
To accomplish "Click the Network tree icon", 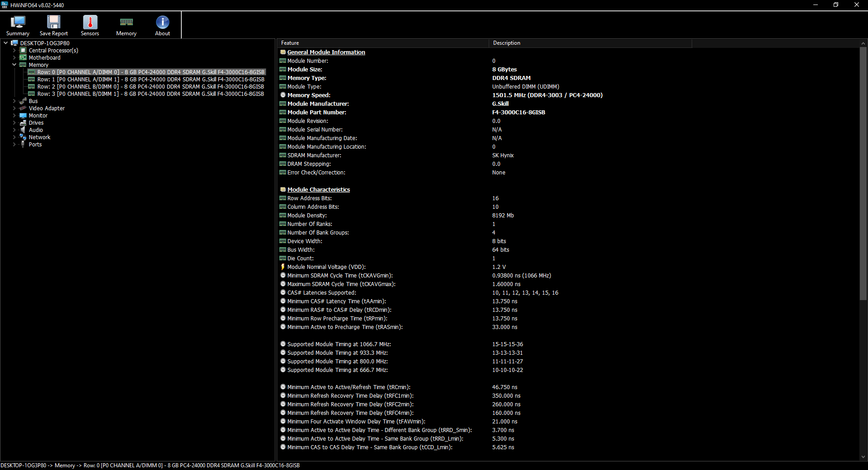I will [23, 137].
